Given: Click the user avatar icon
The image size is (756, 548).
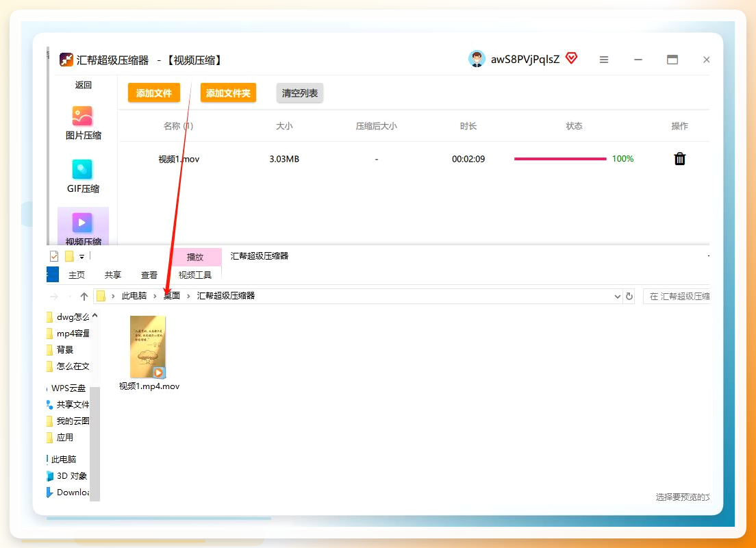Looking at the screenshot, I should (x=477, y=59).
